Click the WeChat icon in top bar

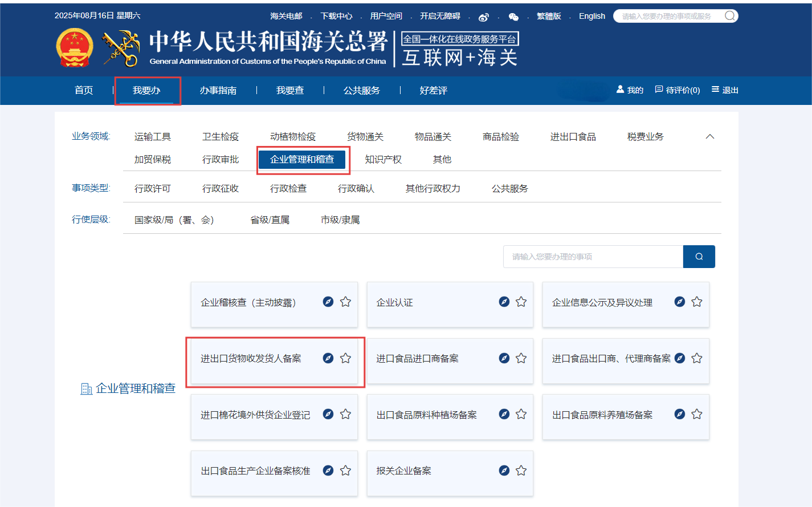click(x=513, y=17)
